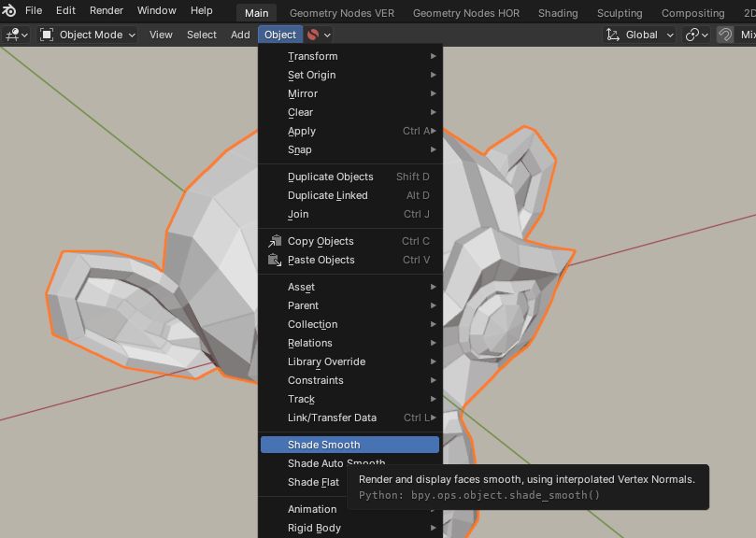This screenshot has width=756, height=538.
Task: Choose Shade Auto Smooth
Action: pos(336,463)
